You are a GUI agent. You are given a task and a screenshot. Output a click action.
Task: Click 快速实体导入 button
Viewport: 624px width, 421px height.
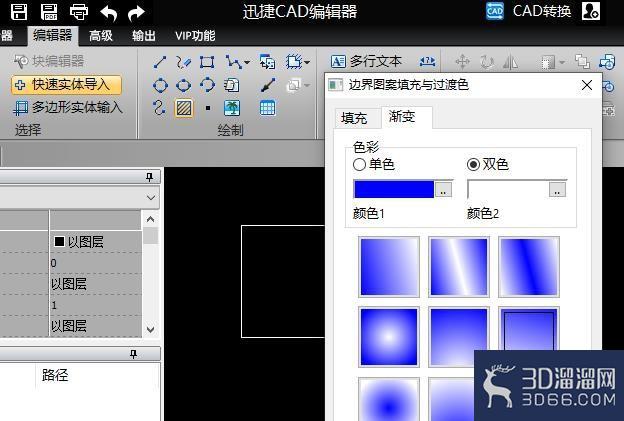66,84
